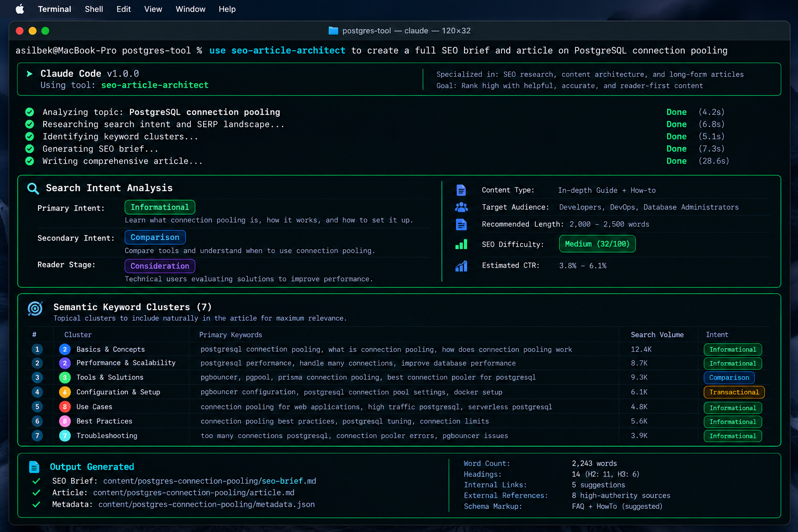This screenshot has width=798, height=532.
Task: Click the Transactional intent tag
Action: coord(734,392)
